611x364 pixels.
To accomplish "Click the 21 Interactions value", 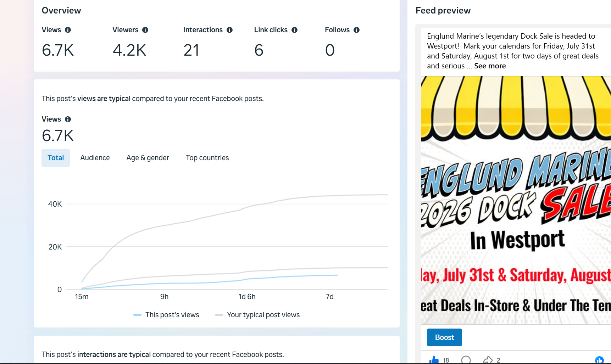I will tap(191, 50).
